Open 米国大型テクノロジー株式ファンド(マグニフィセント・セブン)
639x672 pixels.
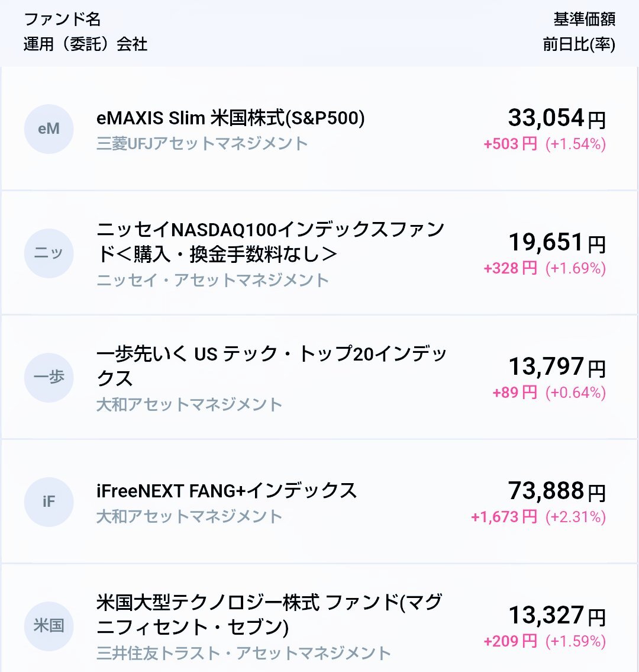click(269, 615)
